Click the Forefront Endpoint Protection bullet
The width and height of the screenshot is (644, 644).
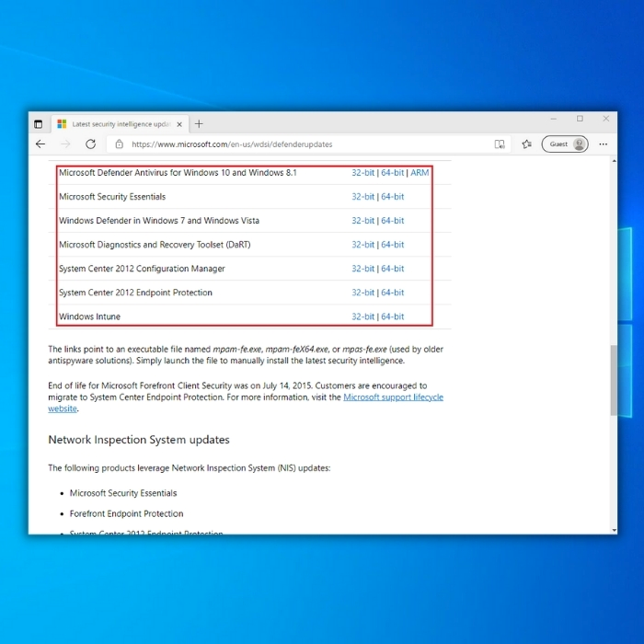pos(127,513)
